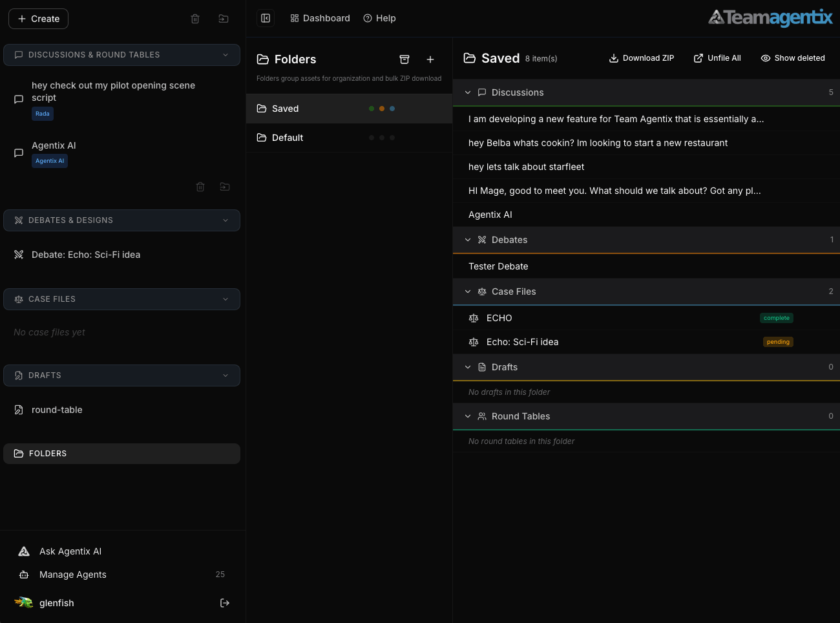
Task: Collapse the Discussions & Round Tables section
Action: [226, 55]
